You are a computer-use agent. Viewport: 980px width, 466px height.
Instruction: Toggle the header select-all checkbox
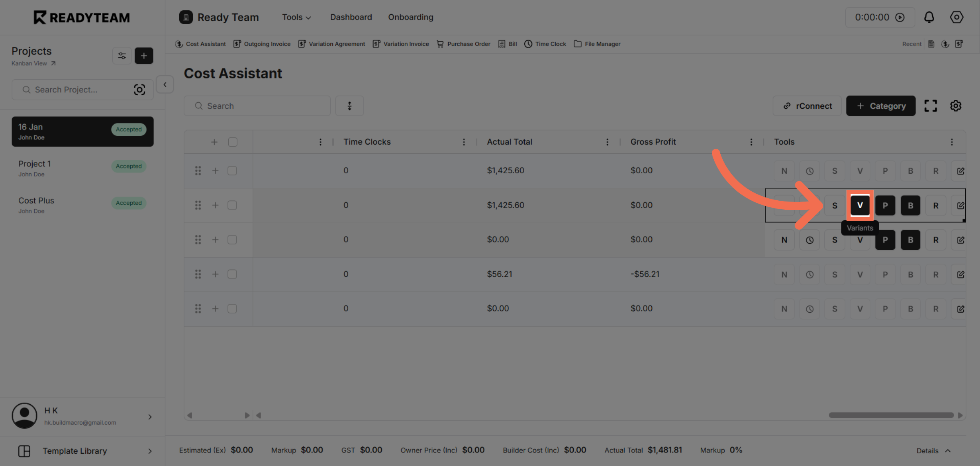point(233,142)
